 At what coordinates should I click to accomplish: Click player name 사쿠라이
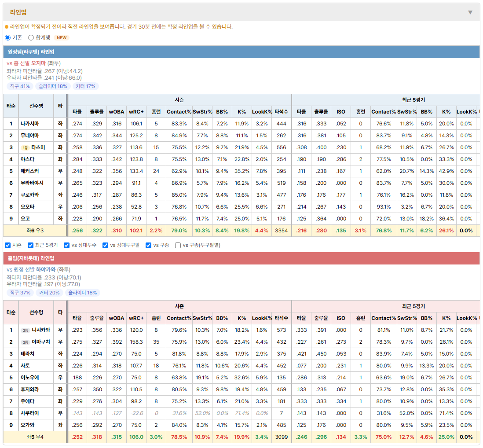[30, 413]
